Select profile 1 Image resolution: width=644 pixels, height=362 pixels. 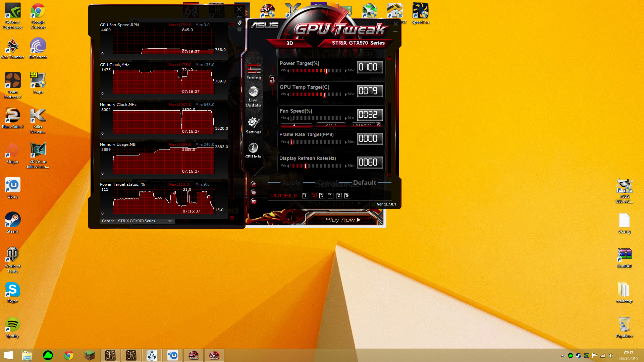click(x=305, y=195)
